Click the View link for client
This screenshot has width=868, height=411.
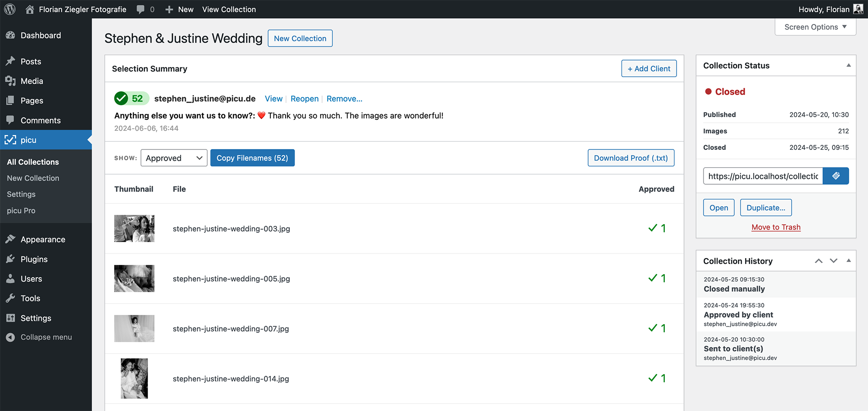[x=273, y=99]
